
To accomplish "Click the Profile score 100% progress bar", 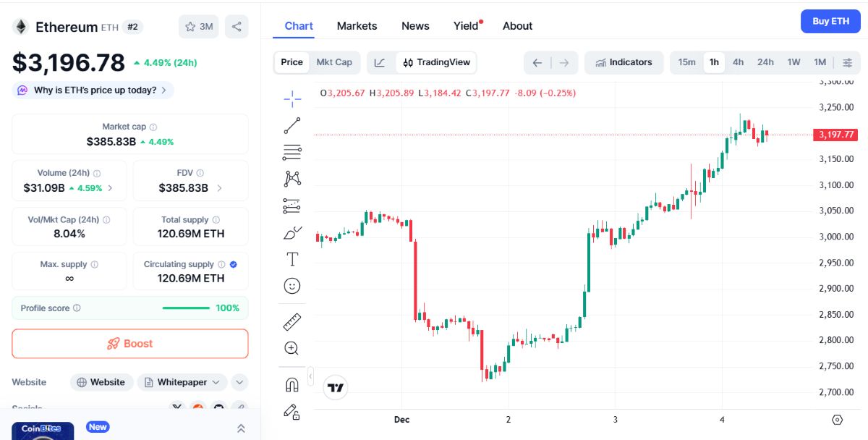I will 186,308.
